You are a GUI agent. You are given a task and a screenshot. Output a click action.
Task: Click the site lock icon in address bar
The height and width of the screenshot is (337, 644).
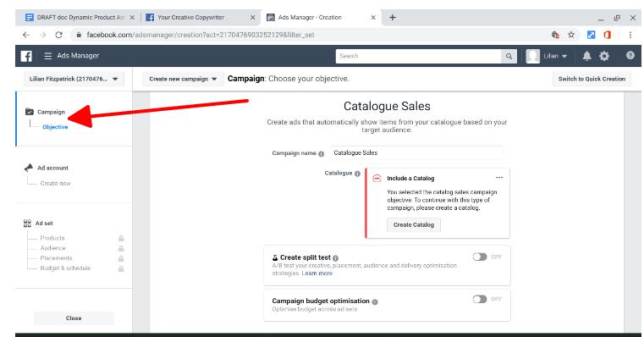pos(79,35)
